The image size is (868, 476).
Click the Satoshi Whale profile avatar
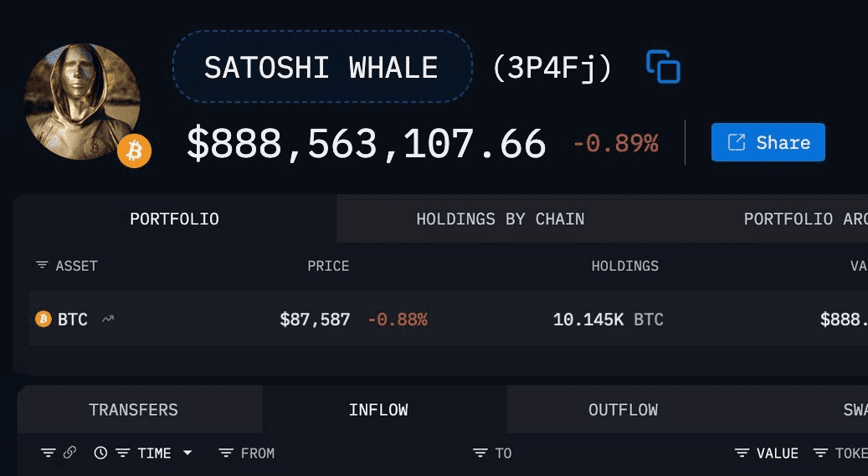82,100
